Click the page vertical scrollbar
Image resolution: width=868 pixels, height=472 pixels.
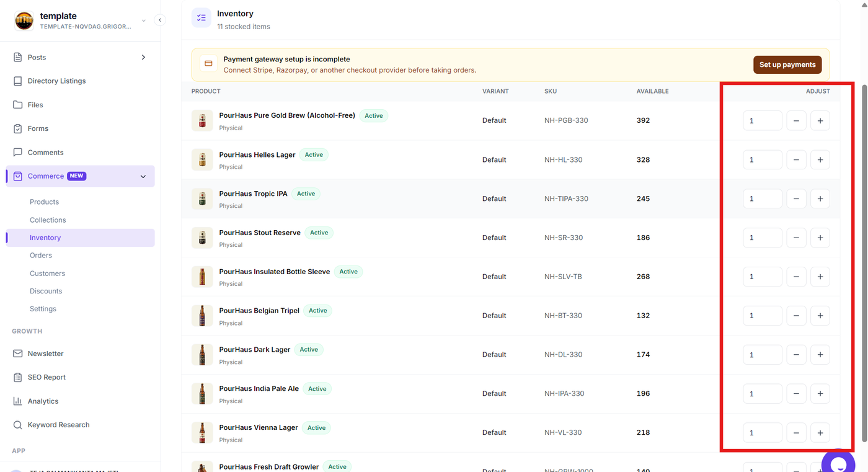[x=864, y=236]
